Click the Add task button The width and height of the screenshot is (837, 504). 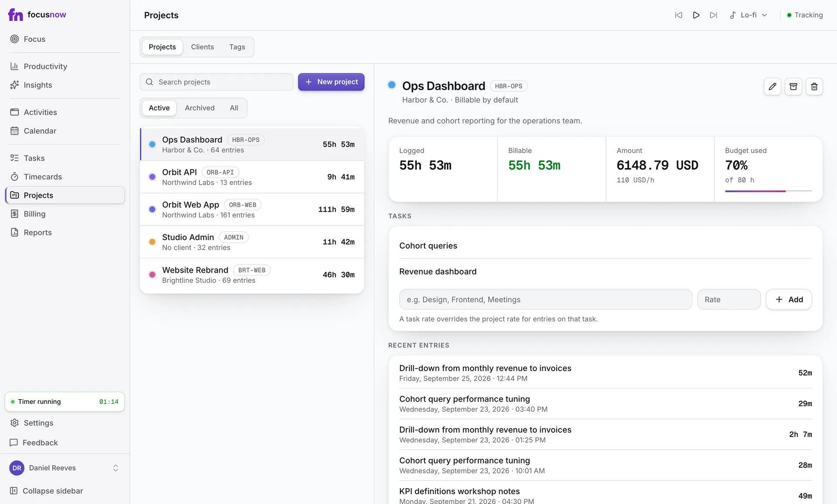pos(789,300)
